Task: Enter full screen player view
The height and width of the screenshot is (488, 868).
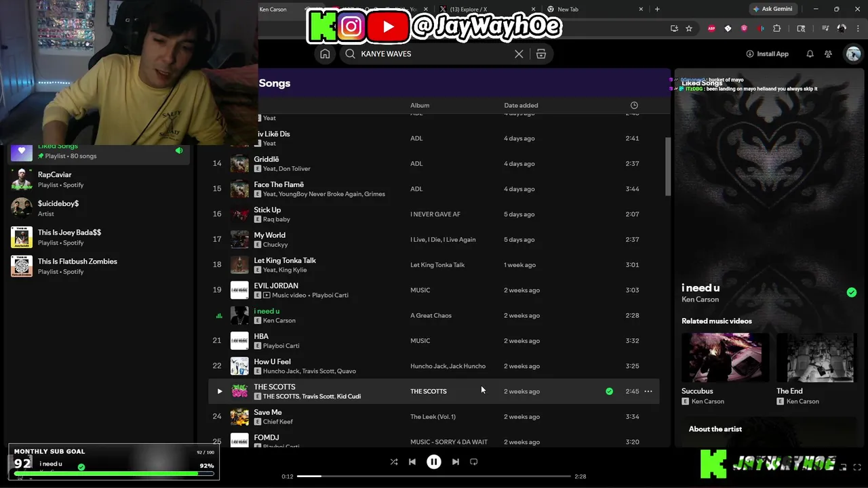Action: point(857,467)
